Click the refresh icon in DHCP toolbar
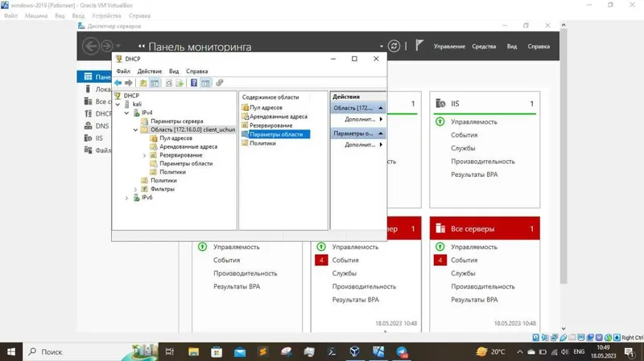644x361 pixels. [x=169, y=83]
